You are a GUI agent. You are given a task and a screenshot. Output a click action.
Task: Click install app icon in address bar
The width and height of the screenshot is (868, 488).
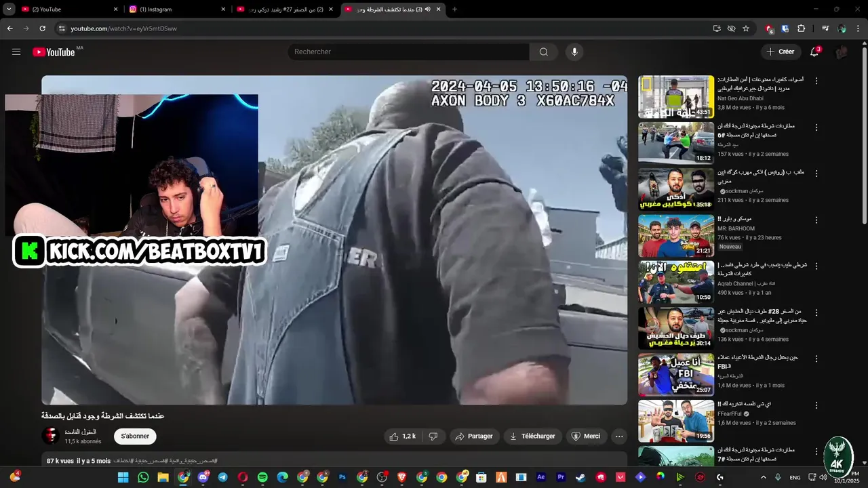pyautogui.click(x=717, y=28)
